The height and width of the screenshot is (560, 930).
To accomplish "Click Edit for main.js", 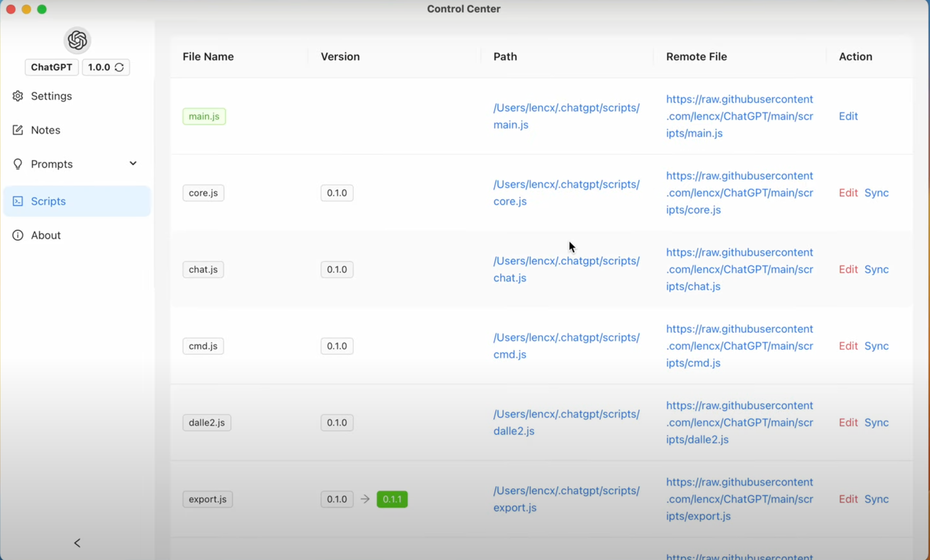I will 848,116.
